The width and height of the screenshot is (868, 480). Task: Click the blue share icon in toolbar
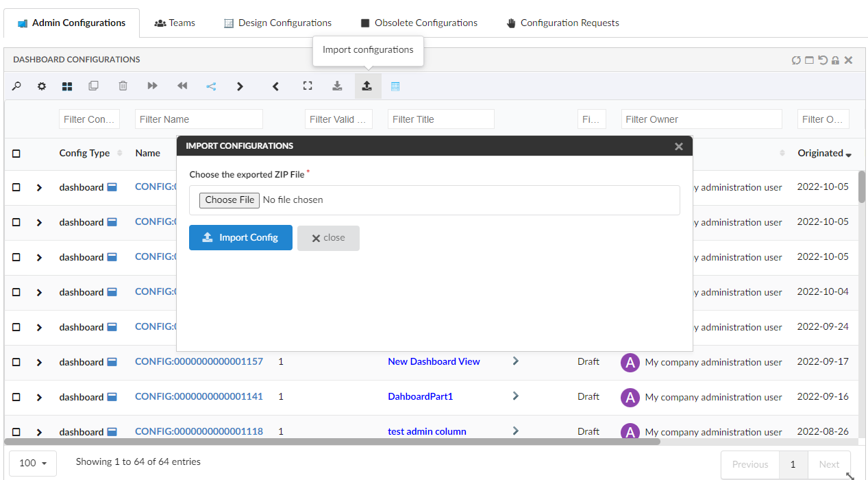[x=211, y=86]
